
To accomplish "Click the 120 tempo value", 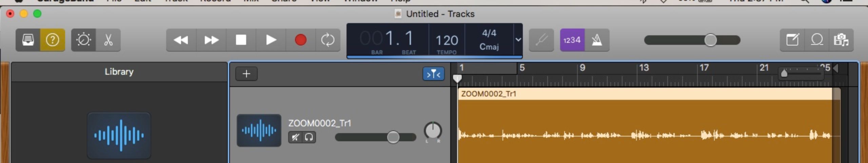I will coord(447,41).
